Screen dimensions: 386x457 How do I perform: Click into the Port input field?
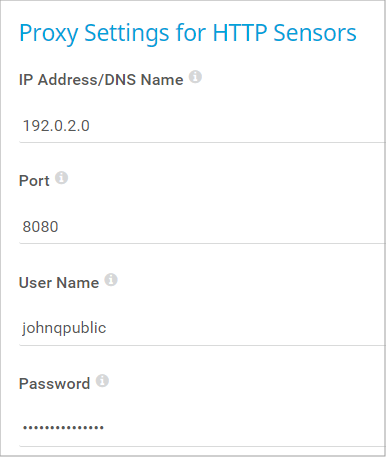202,227
